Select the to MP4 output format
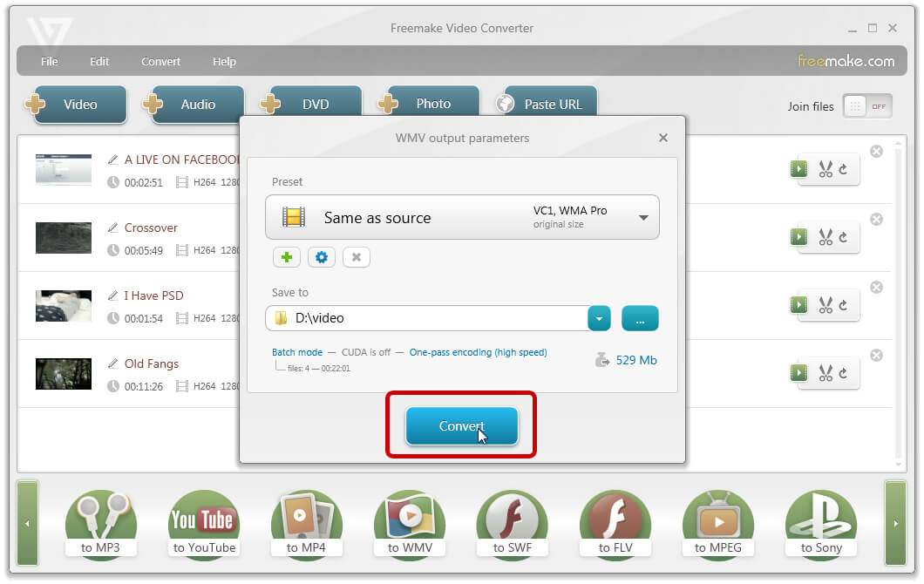The height and width of the screenshot is (584, 924). [x=307, y=523]
